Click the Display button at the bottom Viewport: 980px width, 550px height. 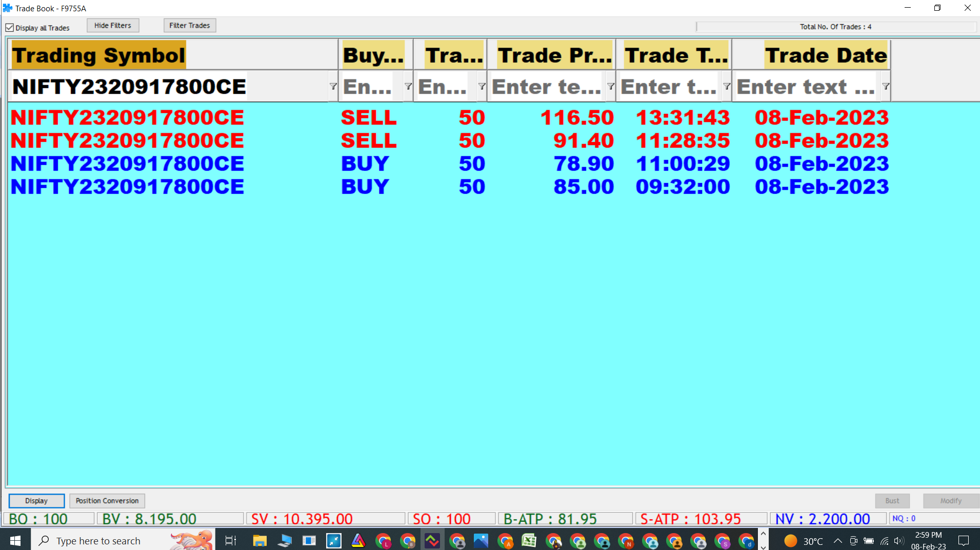click(x=36, y=501)
